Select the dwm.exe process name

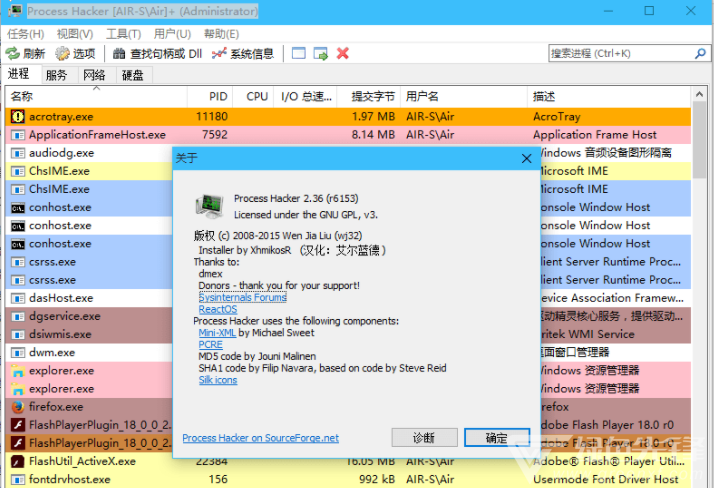tap(52, 353)
